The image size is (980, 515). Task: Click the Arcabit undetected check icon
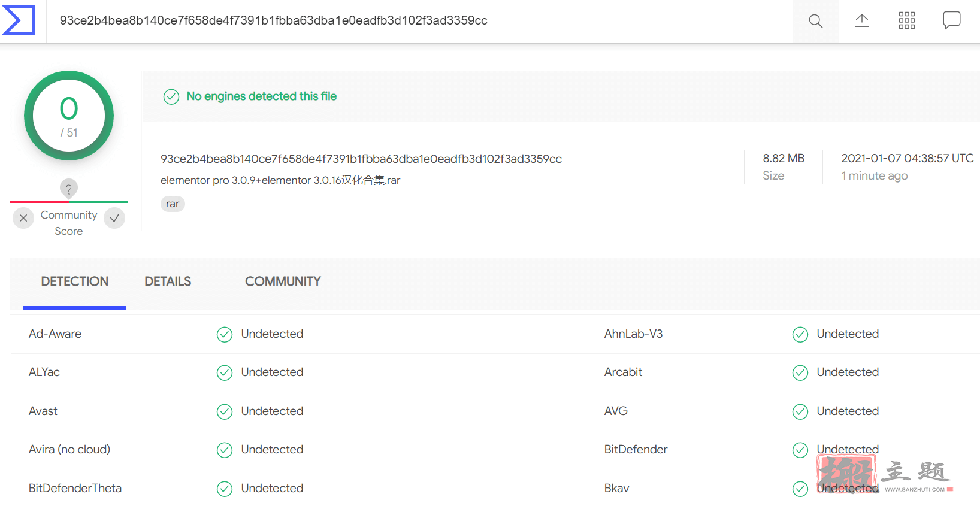coord(800,372)
